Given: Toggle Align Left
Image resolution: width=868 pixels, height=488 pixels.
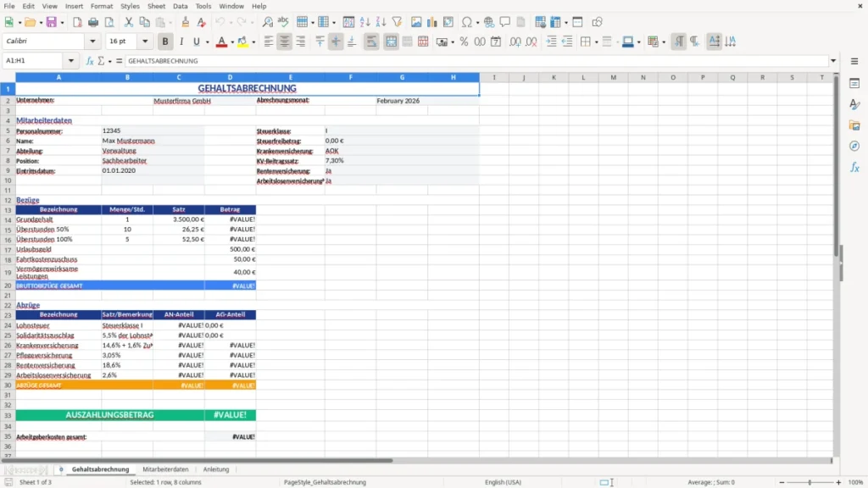Looking at the screenshot, I should [x=269, y=42].
